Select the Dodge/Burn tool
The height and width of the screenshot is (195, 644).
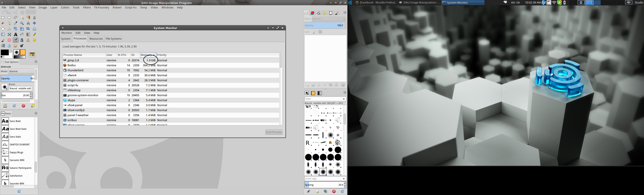(22, 46)
